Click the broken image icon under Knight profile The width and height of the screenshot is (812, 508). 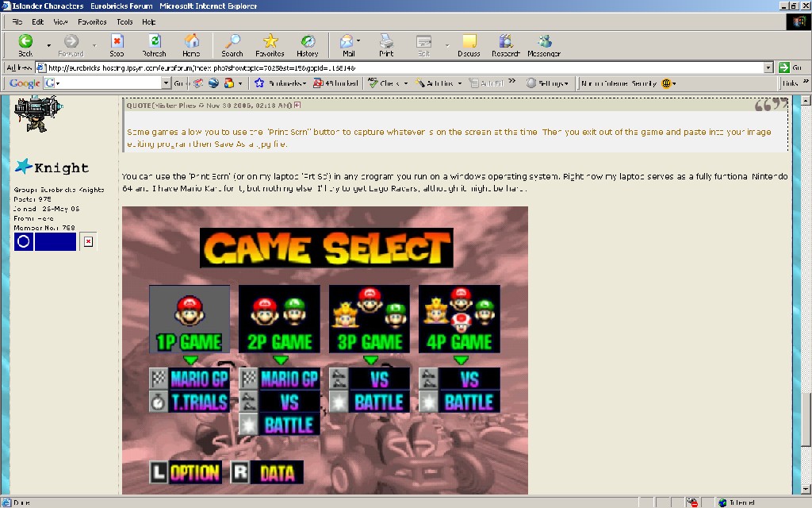click(89, 241)
